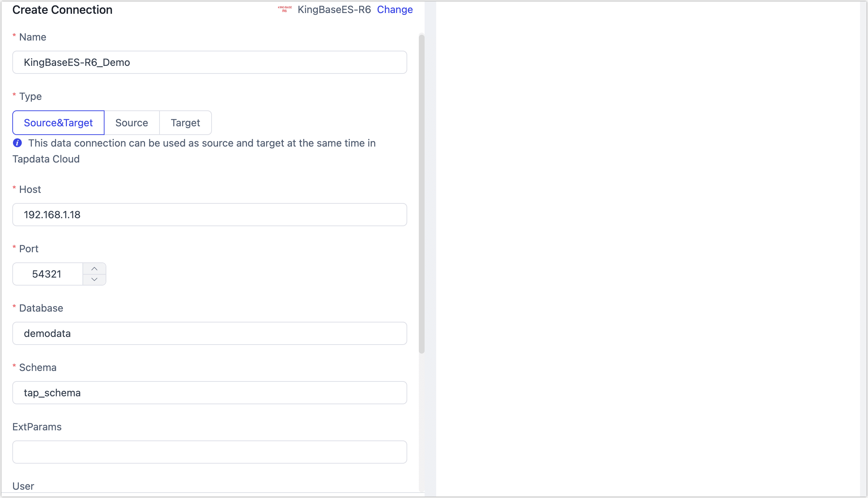This screenshot has height=498, width=868.
Task: Click the Name input field
Action: 209,62
